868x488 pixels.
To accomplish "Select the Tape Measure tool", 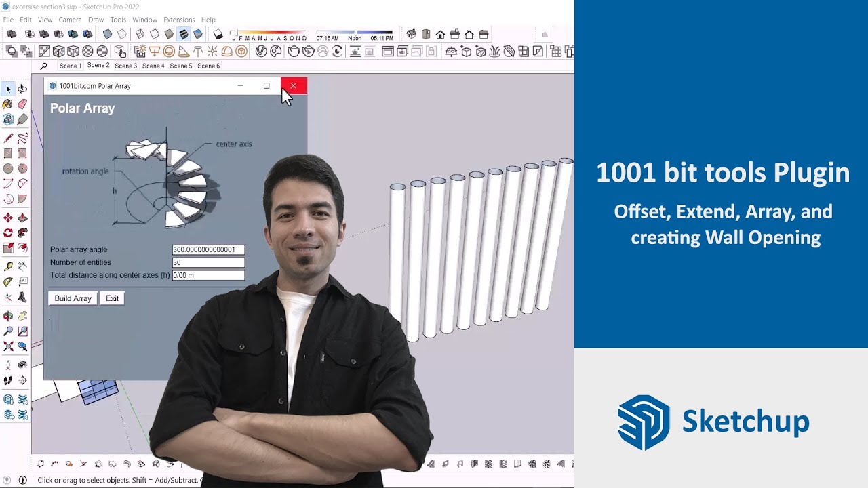I will [x=8, y=266].
